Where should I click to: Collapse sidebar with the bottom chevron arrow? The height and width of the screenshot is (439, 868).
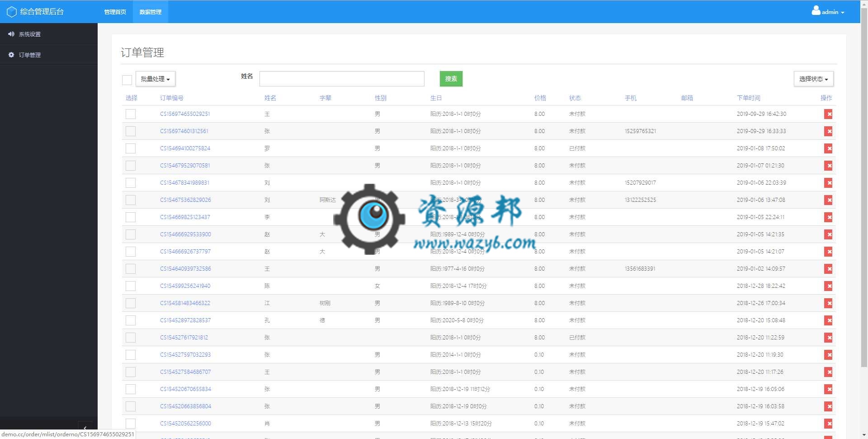(85, 428)
